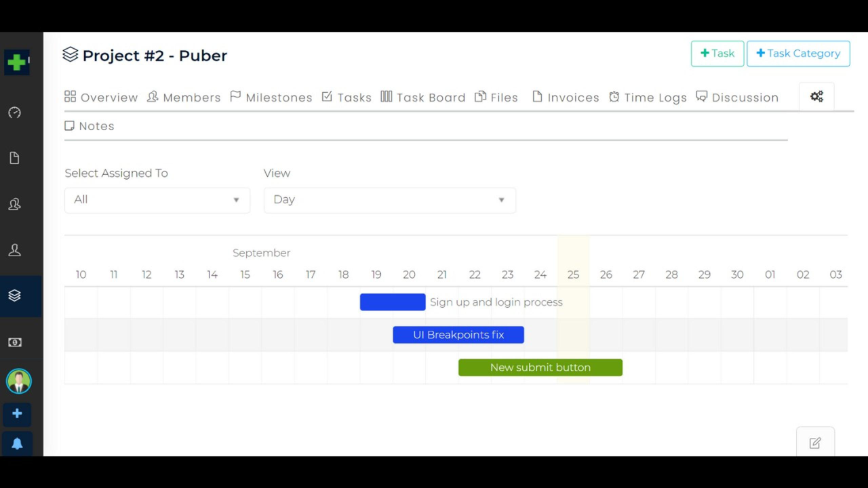Viewport: 868px width, 488px height.
Task: Click the user avatar in sidebar
Action: pos(18,382)
